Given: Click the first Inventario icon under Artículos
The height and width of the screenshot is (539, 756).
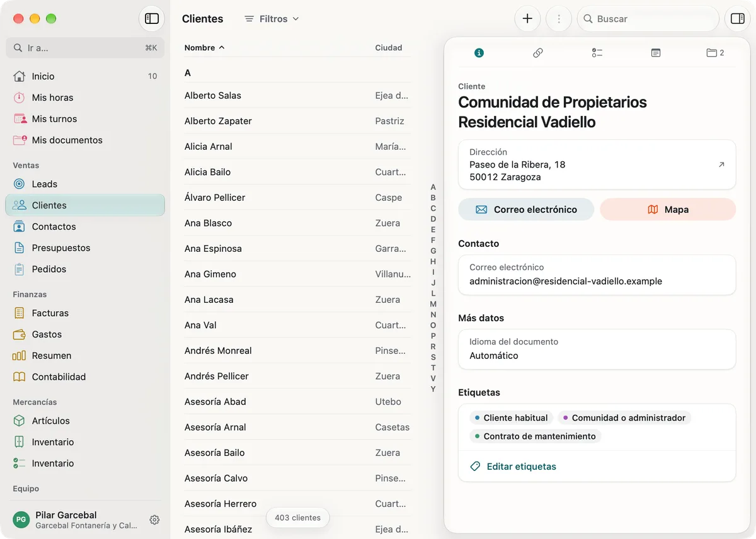Looking at the screenshot, I should coord(20,442).
